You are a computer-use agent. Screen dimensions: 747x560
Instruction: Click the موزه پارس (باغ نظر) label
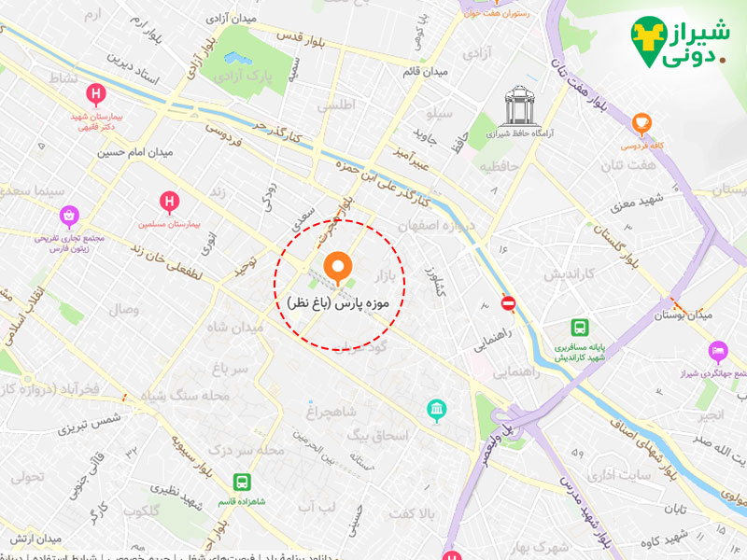tap(338, 303)
